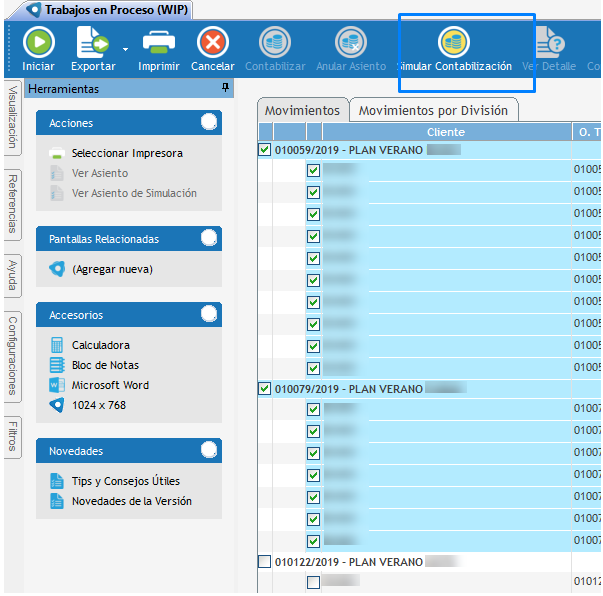Image resolution: width=603 pixels, height=596 pixels.
Task: Open the Exportar dropdown arrow
Action: click(x=125, y=47)
